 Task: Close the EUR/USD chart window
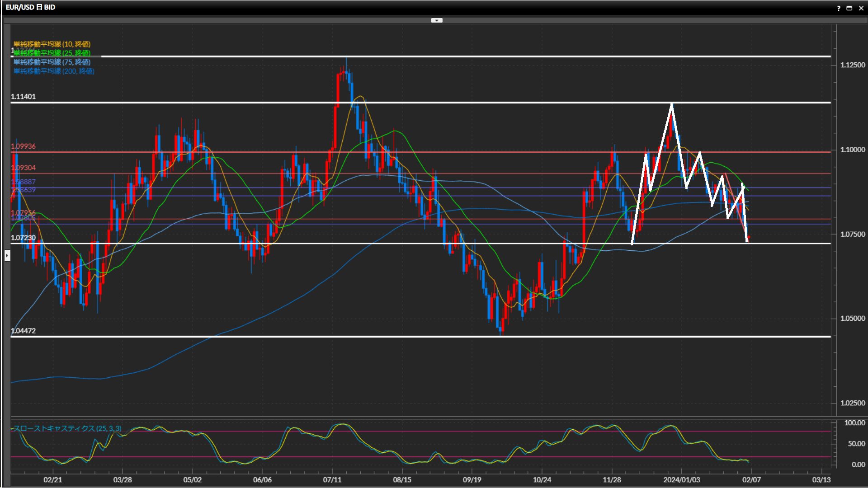861,8
